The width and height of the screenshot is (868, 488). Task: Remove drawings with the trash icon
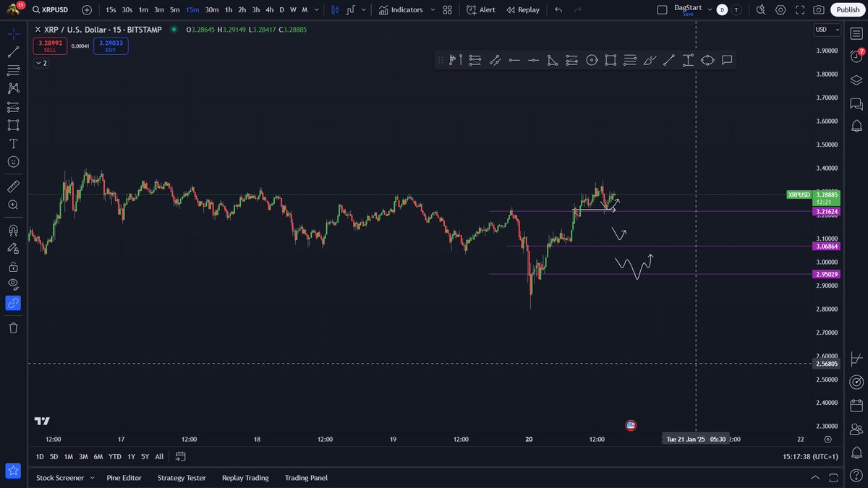[13, 328]
